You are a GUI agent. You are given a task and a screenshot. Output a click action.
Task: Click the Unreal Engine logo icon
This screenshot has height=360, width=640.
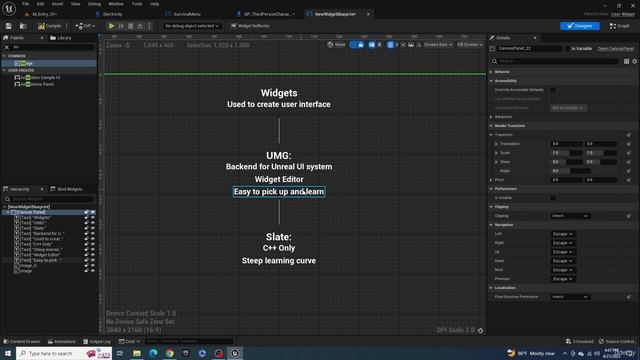(9, 8)
